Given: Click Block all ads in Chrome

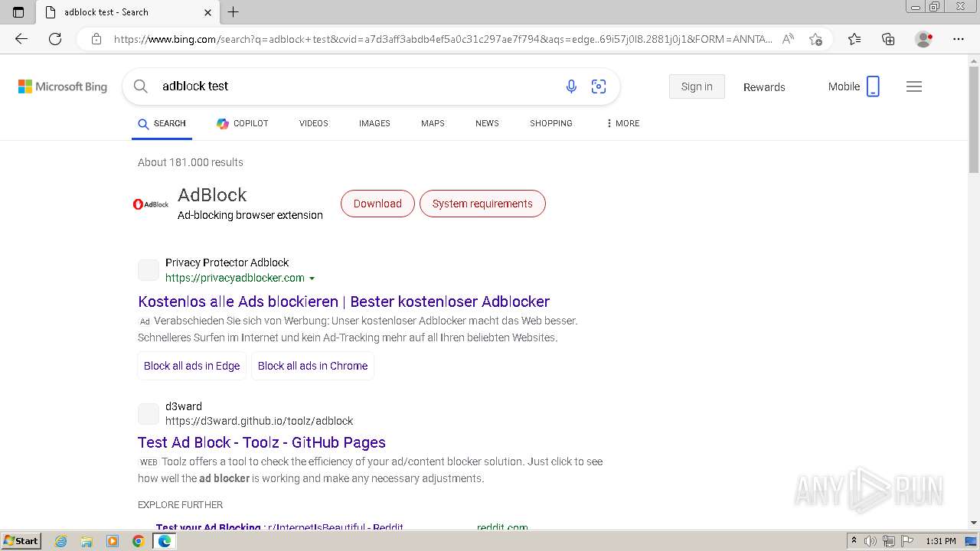Looking at the screenshot, I should point(312,366).
